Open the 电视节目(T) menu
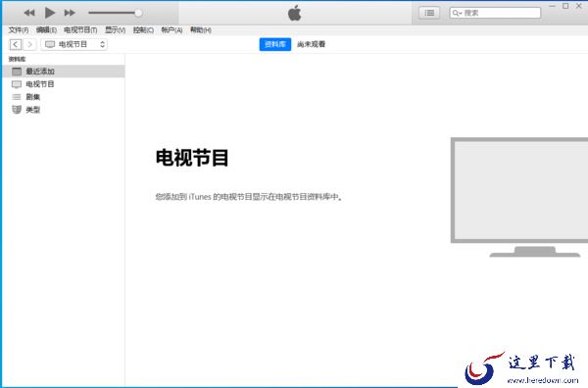This screenshot has height=388, width=588. [x=80, y=30]
